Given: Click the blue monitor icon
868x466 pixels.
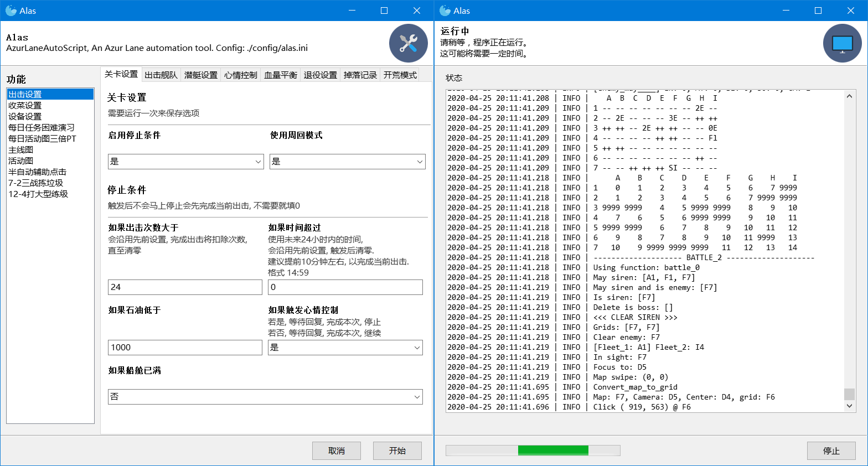Looking at the screenshot, I should point(842,43).
